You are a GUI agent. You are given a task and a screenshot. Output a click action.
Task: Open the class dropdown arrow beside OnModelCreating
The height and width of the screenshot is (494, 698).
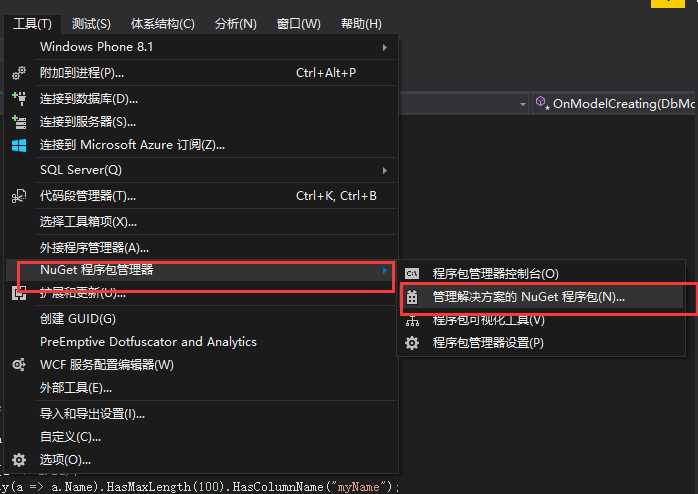click(x=523, y=104)
